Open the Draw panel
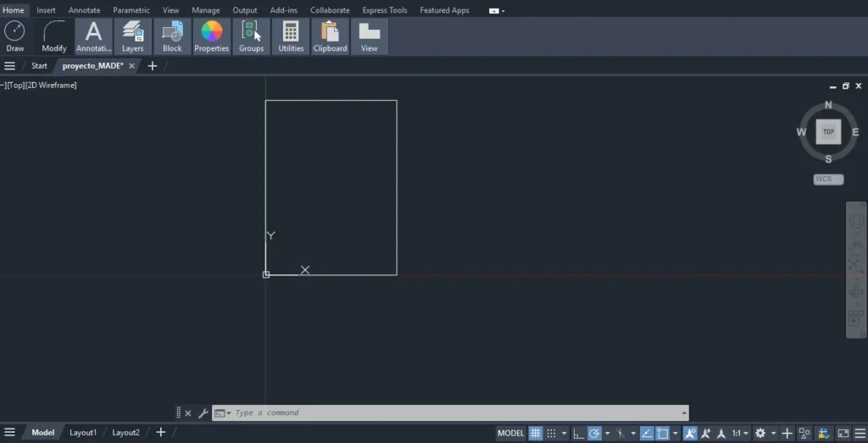Viewport: 868px width, 443px height. click(15, 36)
